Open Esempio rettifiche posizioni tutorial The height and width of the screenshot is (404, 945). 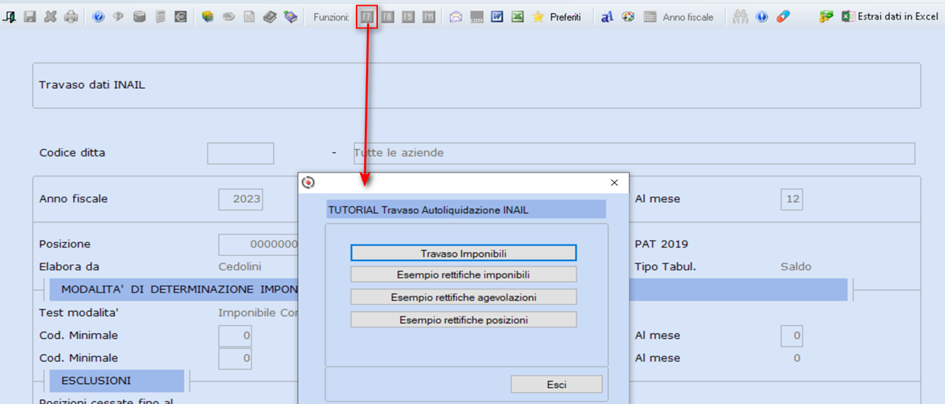coord(463,320)
